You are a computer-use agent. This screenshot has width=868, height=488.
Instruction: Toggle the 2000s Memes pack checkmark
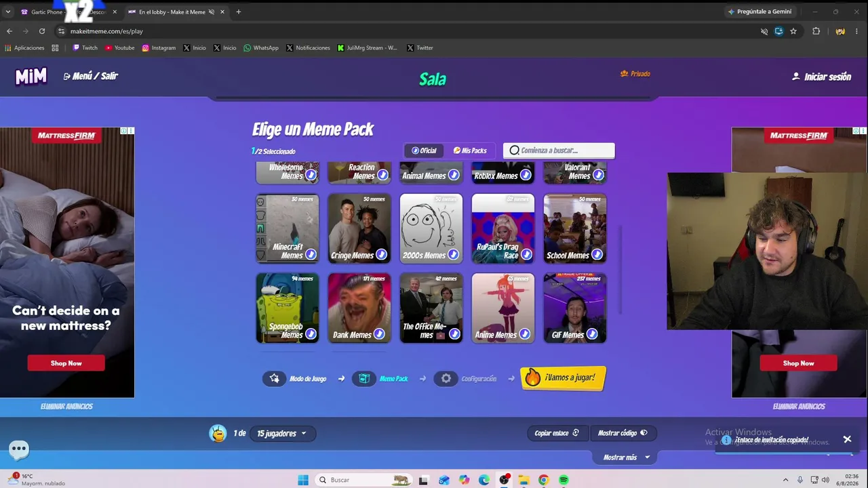pyautogui.click(x=454, y=254)
